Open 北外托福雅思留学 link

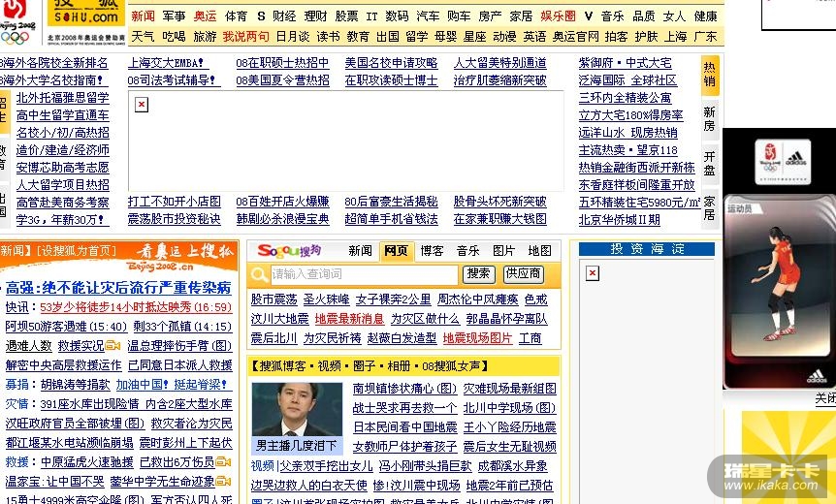point(62,98)
